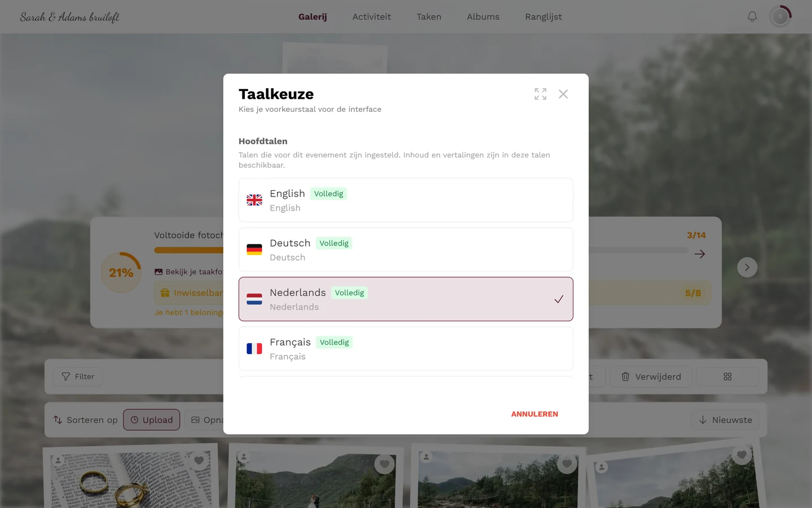The image size is (812, 508).
Task: Click the arrow next to 3/14
Action: click(700, 254)
